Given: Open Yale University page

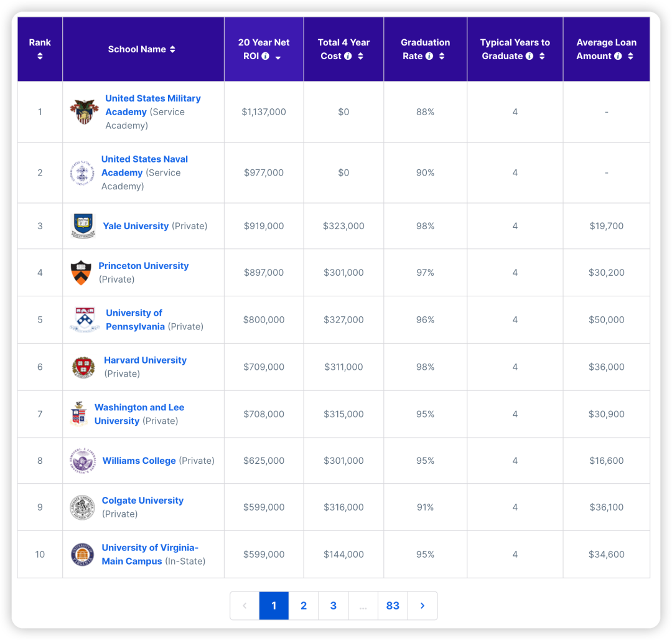Looking at the screenshot, I should [x=136, y=226].
